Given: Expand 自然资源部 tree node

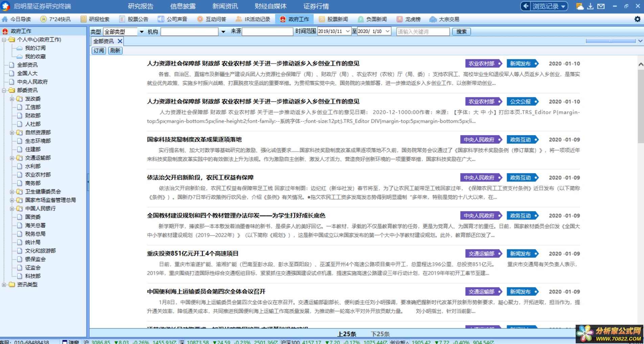Looking at the screenshot, I should click(x=12, y=132).
